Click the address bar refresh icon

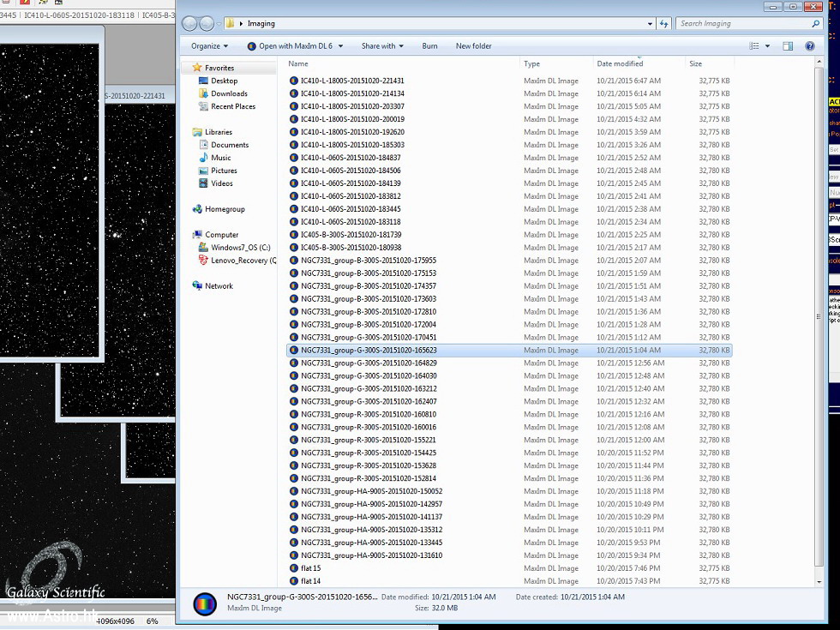663,24
